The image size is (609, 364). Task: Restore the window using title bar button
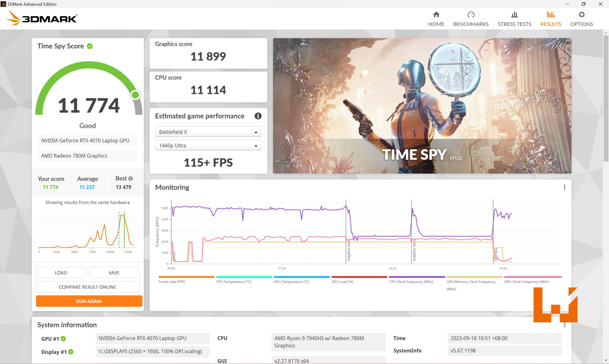pyautogui.click(x=584, y=4)
